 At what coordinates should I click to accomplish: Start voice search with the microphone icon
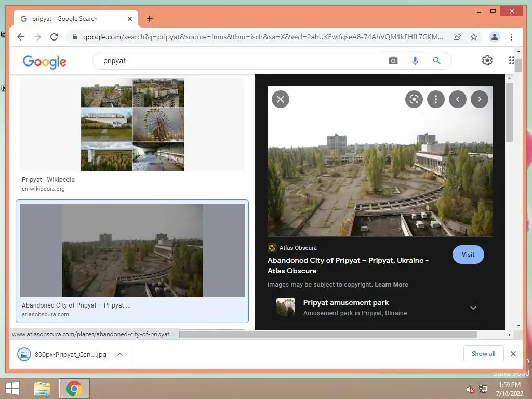point(415,61)
